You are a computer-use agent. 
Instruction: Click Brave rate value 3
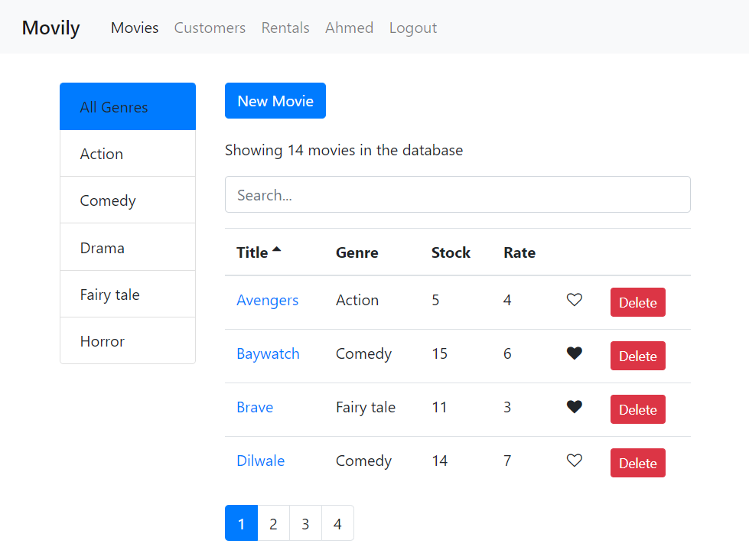[507, 407]
